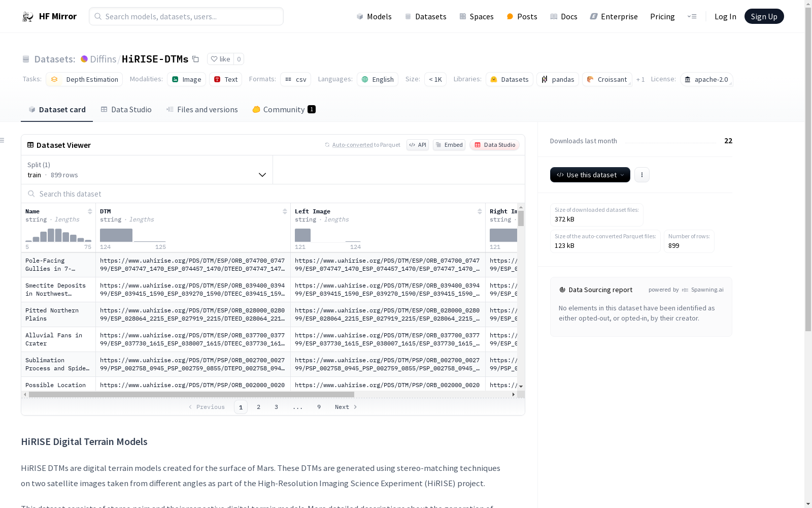Click the page scrollbar down arrow
812x508 pixels.
click(x=808, y=504)
